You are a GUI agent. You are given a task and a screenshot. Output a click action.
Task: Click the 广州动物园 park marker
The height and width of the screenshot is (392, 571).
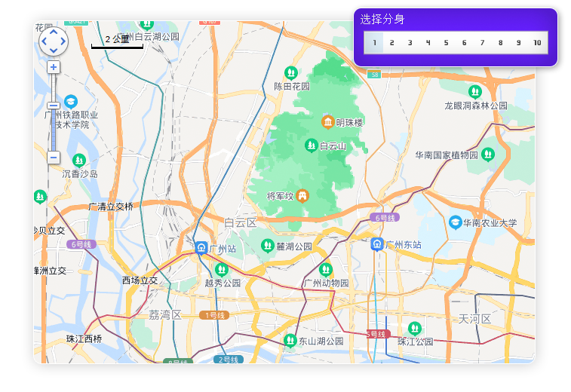click(326, 270)
